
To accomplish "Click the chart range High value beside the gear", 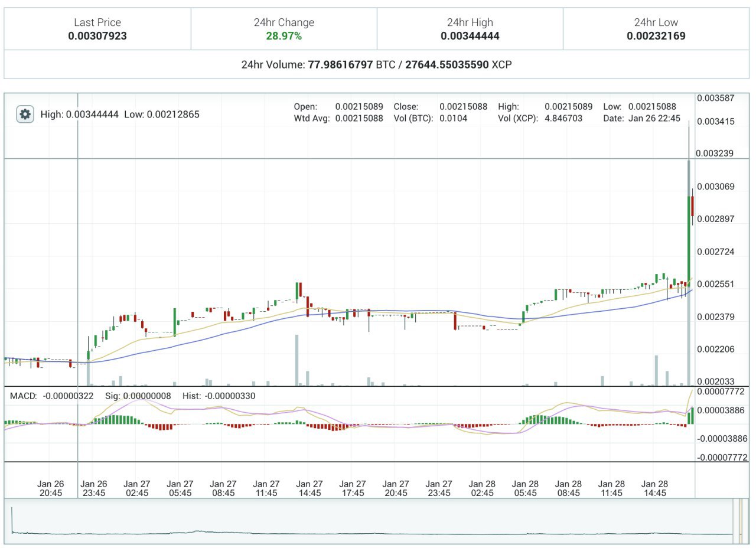I will (x=92, y=114).
